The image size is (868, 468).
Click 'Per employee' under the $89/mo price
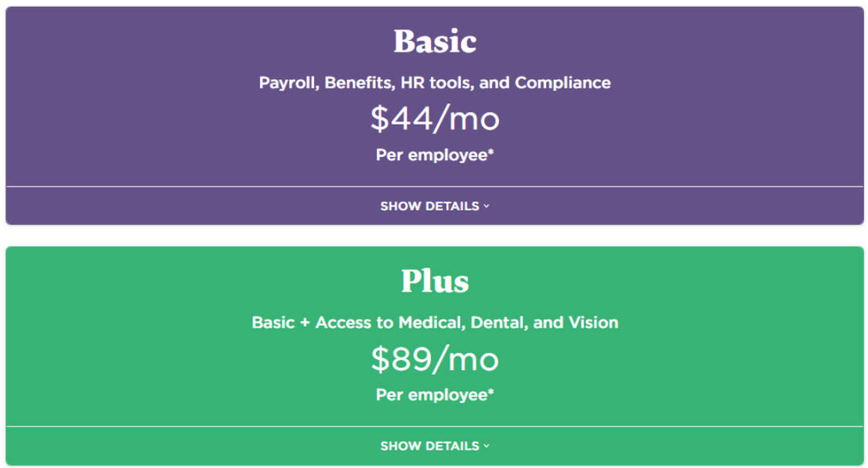click(x=431, y=394)
